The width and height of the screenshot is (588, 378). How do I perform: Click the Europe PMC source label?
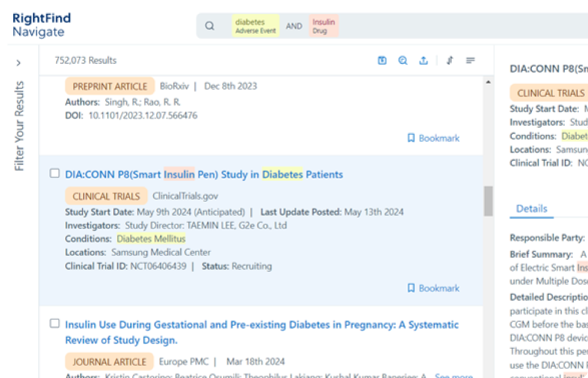tap(184, 361)
